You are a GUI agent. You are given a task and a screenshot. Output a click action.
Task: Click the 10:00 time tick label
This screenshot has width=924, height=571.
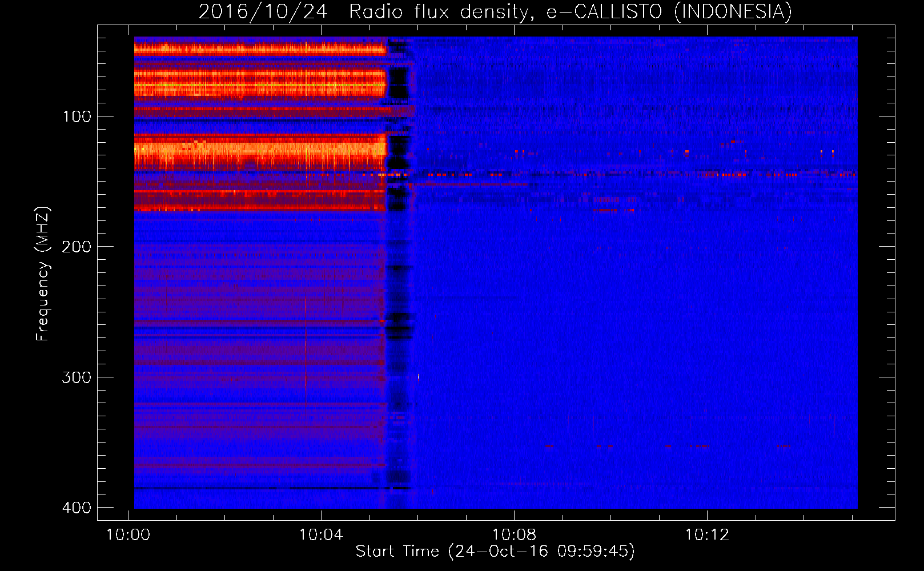point(128,534)
